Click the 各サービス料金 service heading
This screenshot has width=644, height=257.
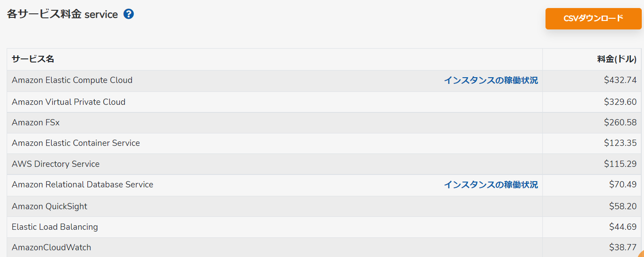pos(62,14)
